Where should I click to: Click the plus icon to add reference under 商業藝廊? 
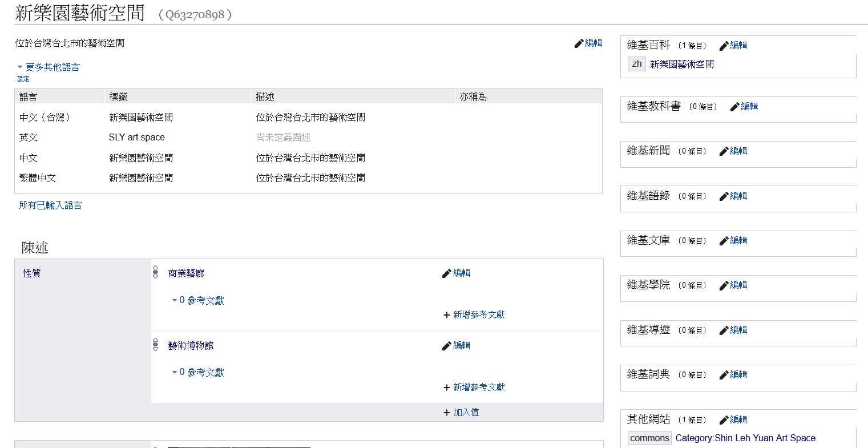pos(447,315)
